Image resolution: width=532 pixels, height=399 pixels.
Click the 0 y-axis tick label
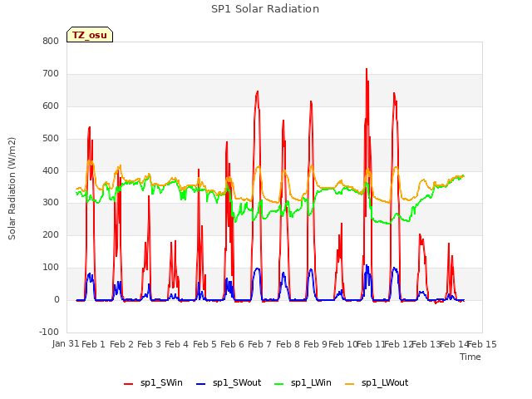click(57, 300)
